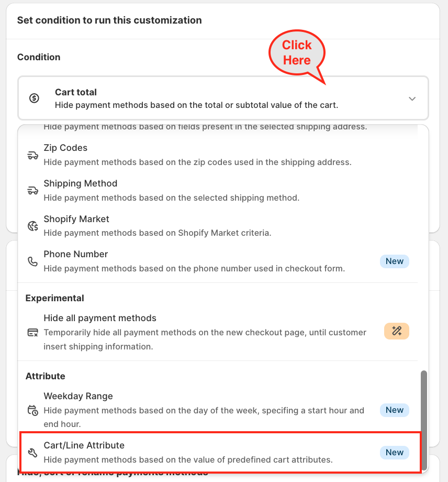Choose the Shipping Method condition
The image size is (448, 482).
(x=171, y=190)
